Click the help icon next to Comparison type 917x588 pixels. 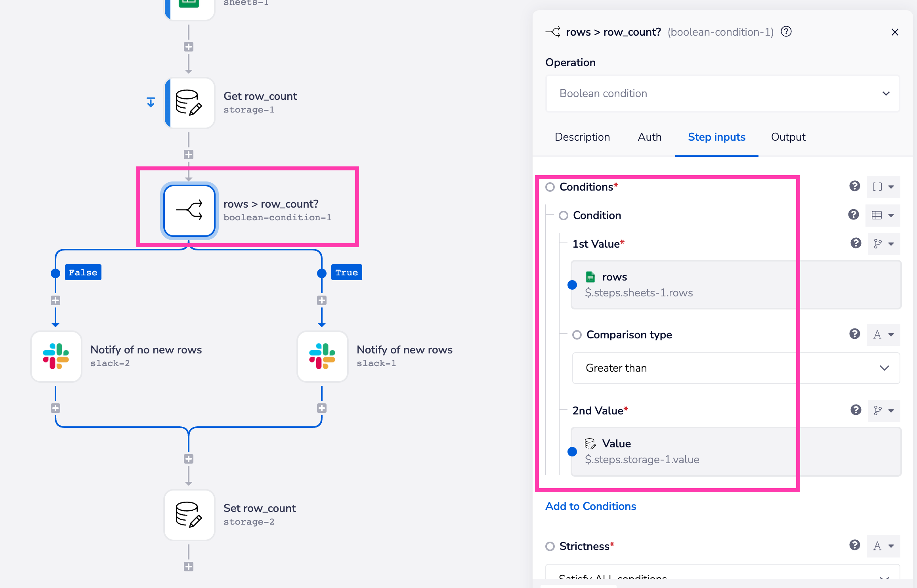(x=854, y=334)
